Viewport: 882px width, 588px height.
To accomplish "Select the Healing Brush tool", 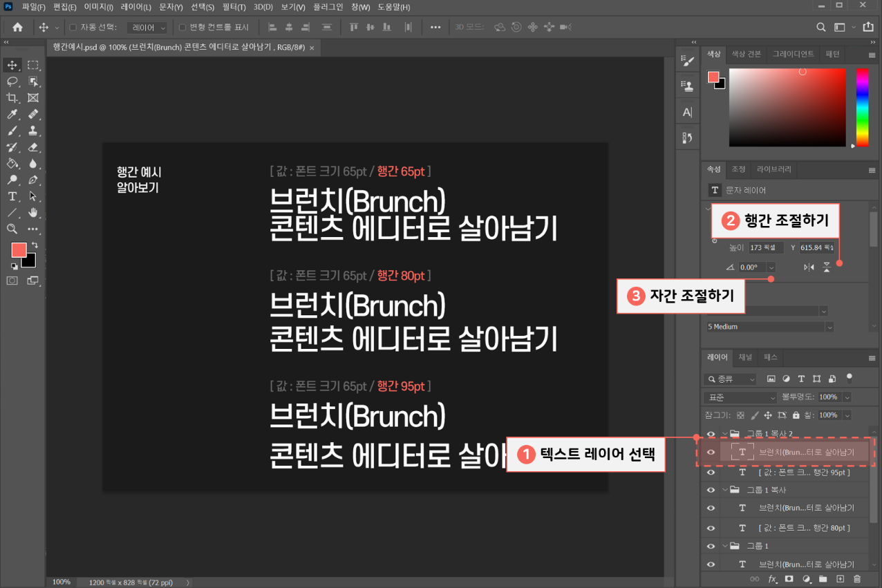I will coord(33,115).
